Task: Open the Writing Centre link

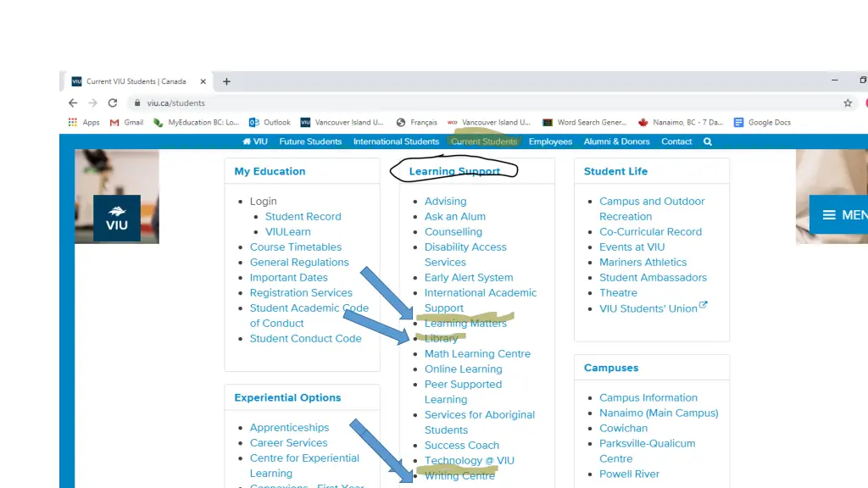Action: 459,476
